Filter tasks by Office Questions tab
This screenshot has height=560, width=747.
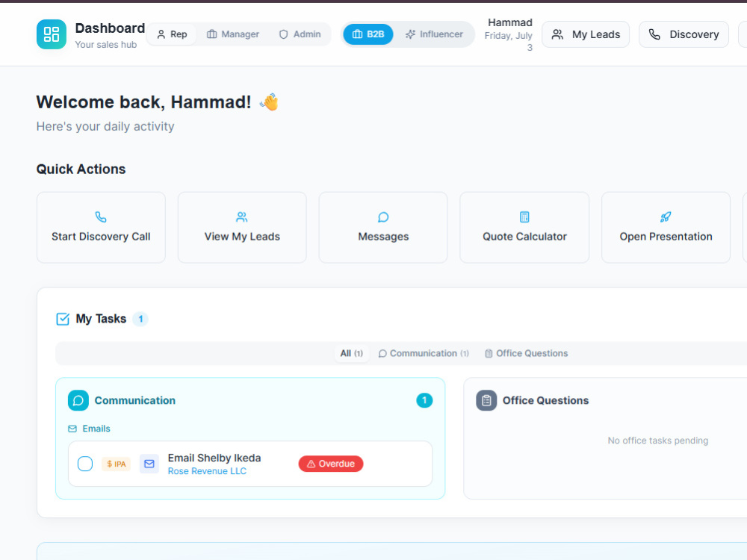pos(527,353)
